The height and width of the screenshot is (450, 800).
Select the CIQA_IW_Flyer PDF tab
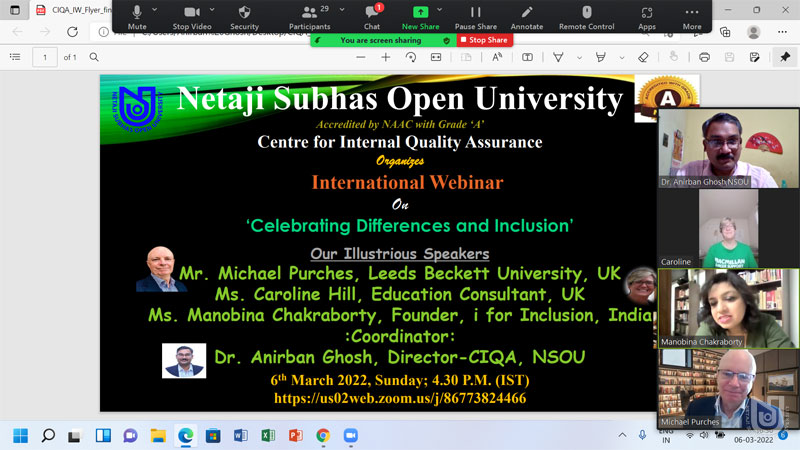click(x=74, y=10)
